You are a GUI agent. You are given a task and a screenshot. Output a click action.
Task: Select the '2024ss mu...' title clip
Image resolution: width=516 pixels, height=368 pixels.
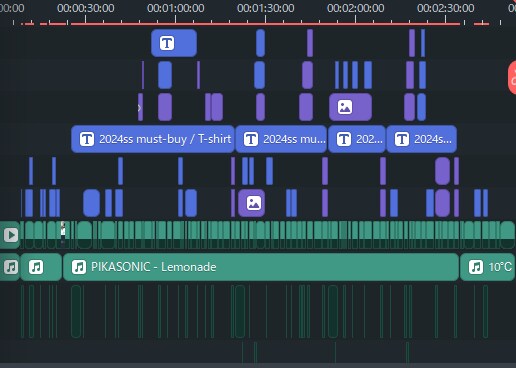281,139
